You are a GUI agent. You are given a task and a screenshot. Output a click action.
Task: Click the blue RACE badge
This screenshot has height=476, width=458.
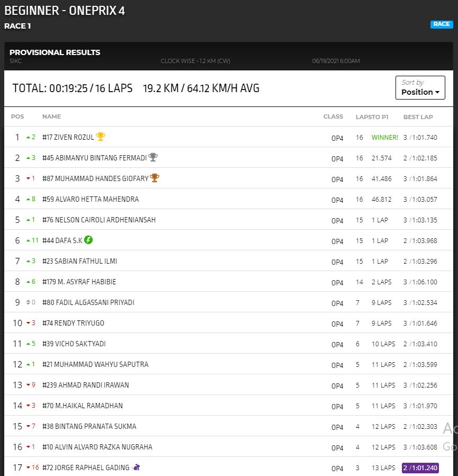coord(441,24)
